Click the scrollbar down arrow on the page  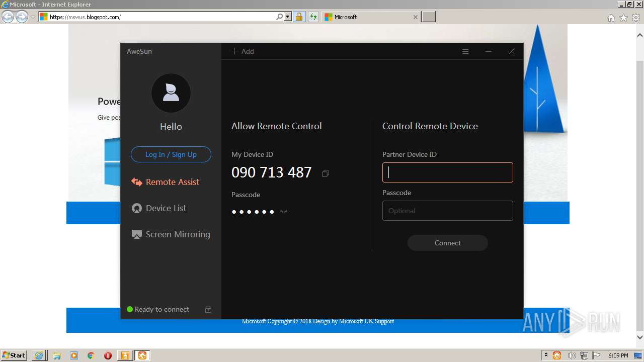coord(640,337)
